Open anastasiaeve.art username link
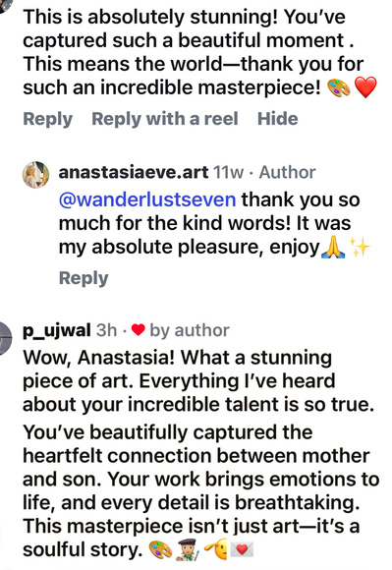The image size is (392, 570). click(134, 172)
